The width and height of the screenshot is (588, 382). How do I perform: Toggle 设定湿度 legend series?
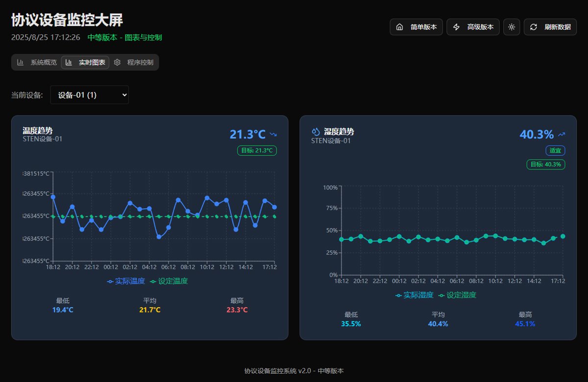(457, 295)
